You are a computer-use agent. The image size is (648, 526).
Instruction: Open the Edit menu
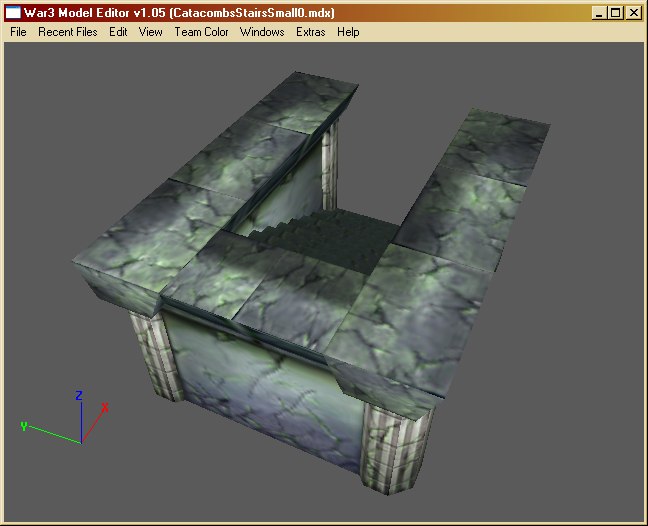[118, 32]
